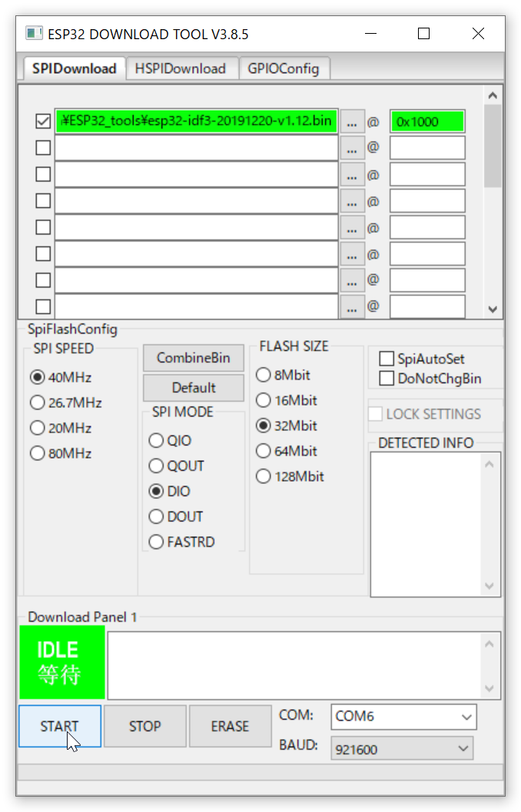This screenshot has height=812, width=521.
Task: Click the ERASE button
Action: [230, 726]
